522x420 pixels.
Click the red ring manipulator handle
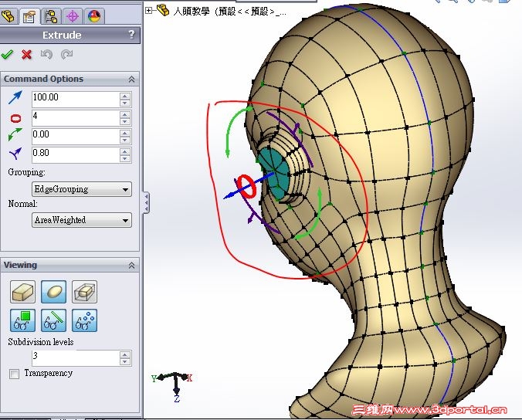click(247, 187)
